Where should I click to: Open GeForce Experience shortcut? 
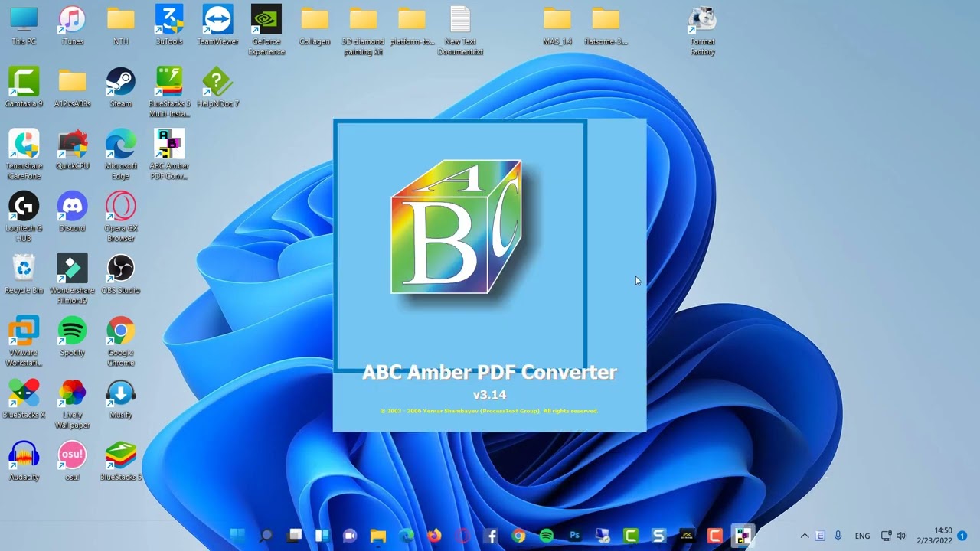click(x=266, y=30)
